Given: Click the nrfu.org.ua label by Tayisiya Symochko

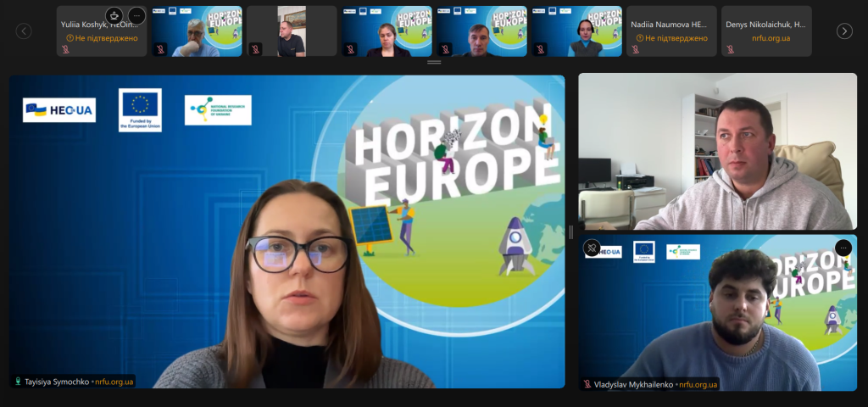Looking at the screenshot, I should [114, 382].
